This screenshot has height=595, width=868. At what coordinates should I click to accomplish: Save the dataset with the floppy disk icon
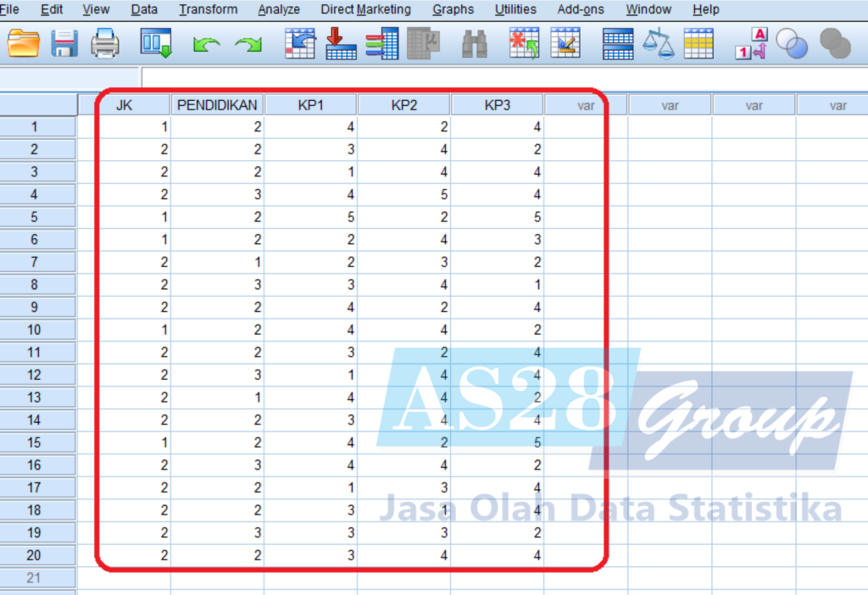click(x=64, y=43)
